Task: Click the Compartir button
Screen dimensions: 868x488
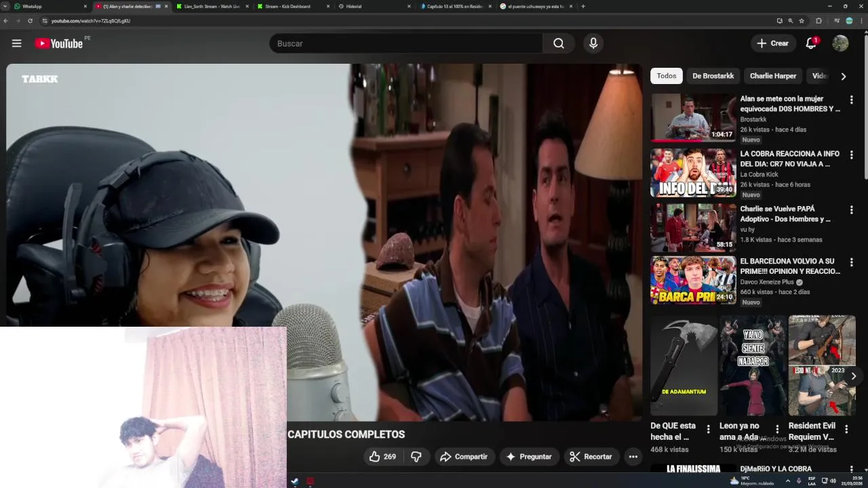Action: point(465,457)
